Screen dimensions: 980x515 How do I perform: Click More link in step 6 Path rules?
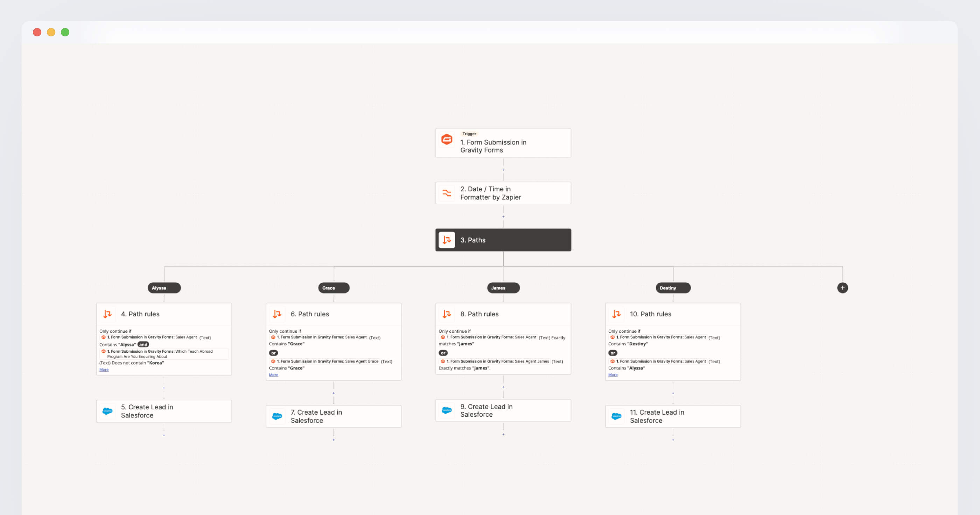point(273,374)
